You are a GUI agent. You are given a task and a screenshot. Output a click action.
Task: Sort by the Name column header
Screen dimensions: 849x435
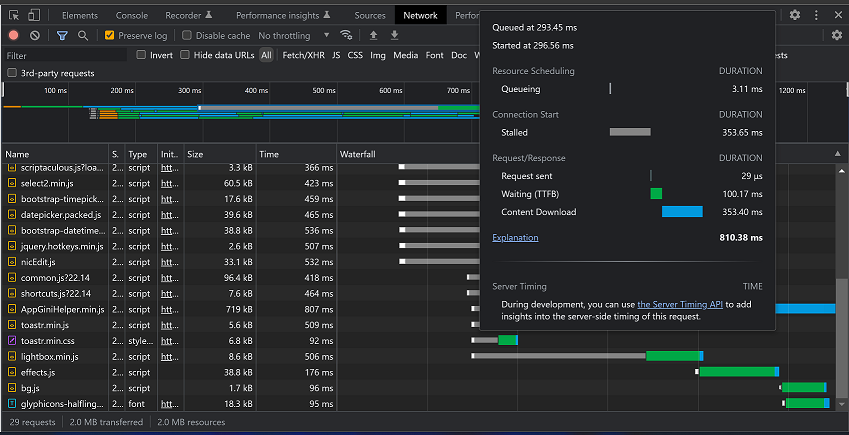[x=56, y=154]
